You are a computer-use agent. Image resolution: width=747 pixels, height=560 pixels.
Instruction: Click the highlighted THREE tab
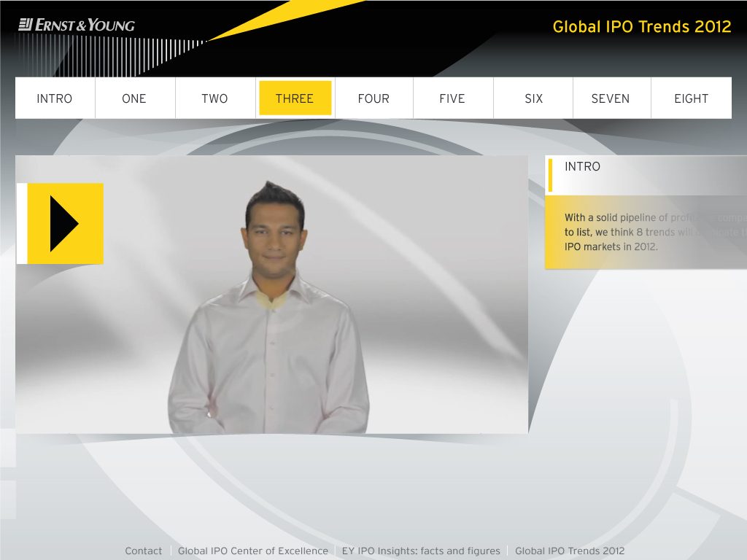[295, 98]
